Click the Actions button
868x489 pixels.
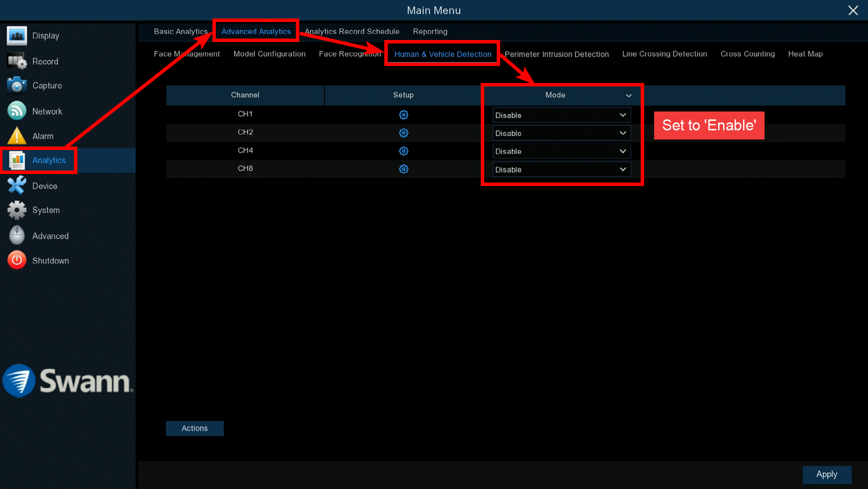[194, 428]
